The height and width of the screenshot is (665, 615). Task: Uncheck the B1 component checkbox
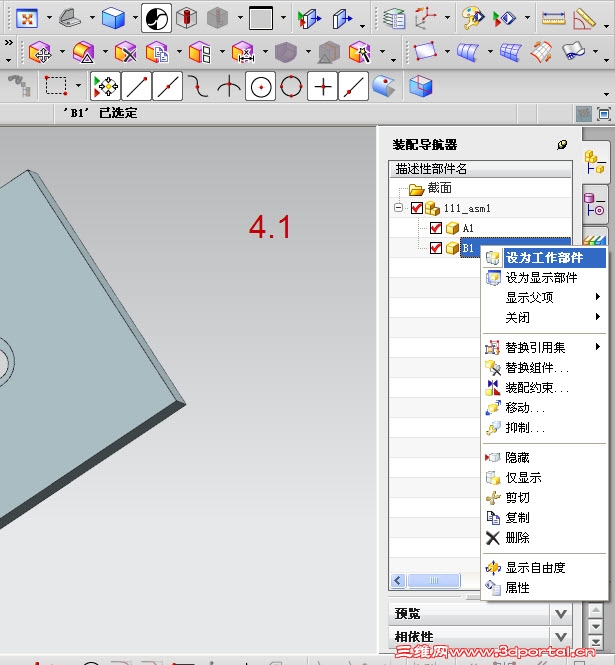tap(436, 248)
